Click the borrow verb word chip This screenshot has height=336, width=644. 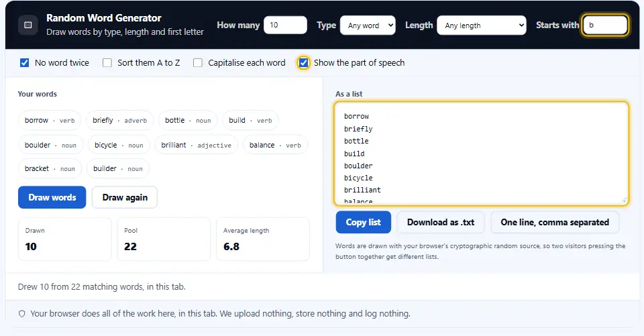click(x=50, y=120)
